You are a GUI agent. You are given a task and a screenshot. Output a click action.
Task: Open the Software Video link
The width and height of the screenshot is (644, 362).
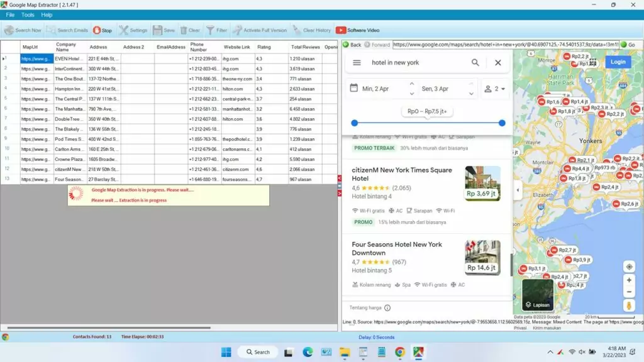(357, 30)
